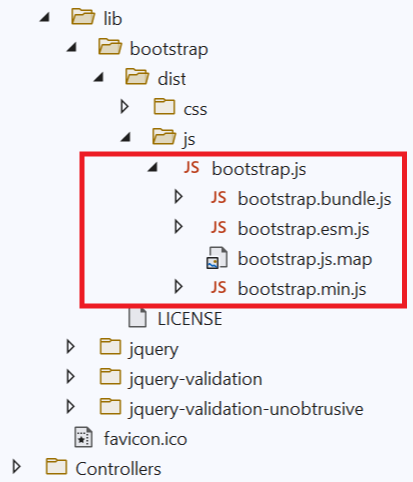Screen dimensions: 413x482
Task: Collapse the js folder node
Action: (x=126, y=137)
